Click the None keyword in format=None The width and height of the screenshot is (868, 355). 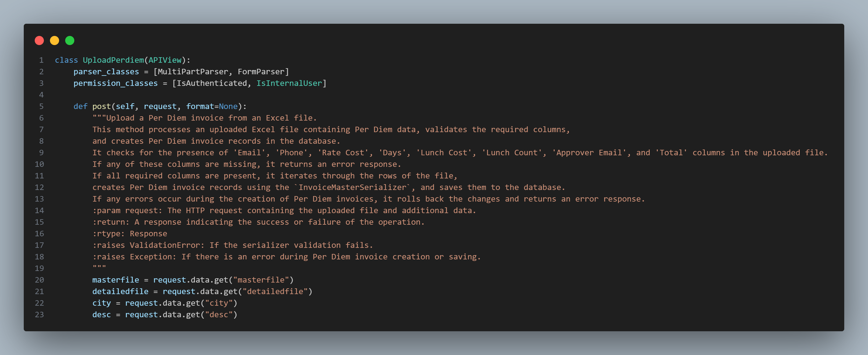228,107
